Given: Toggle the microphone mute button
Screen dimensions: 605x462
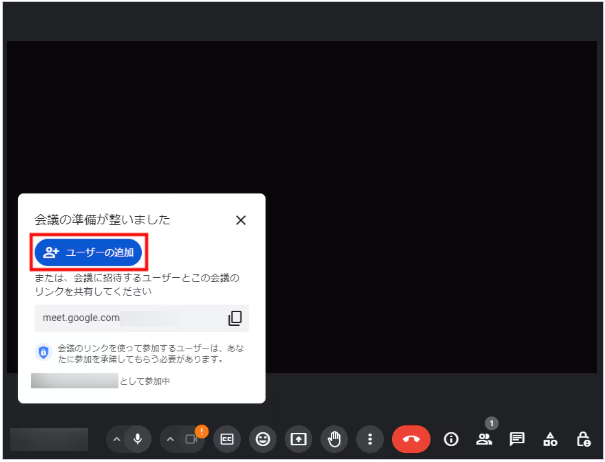Looking at the screenshot, I should tap(137, 439).
